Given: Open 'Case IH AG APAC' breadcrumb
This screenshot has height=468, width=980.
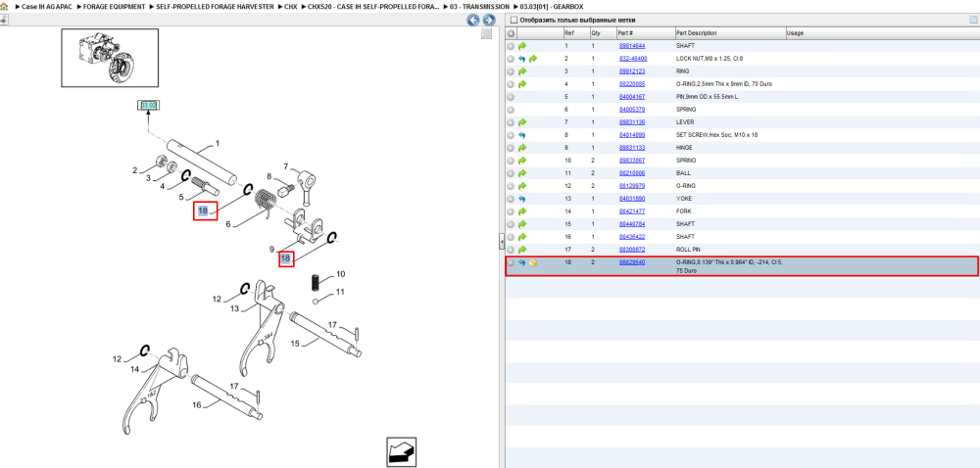Looking at the screenshot, I should point(47,6).
